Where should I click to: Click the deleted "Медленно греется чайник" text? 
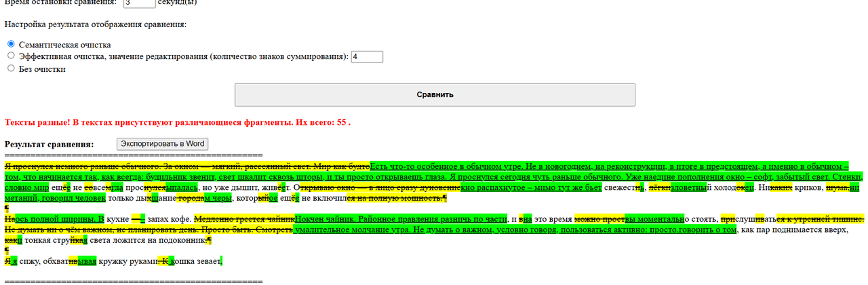(x=244, y=219)
